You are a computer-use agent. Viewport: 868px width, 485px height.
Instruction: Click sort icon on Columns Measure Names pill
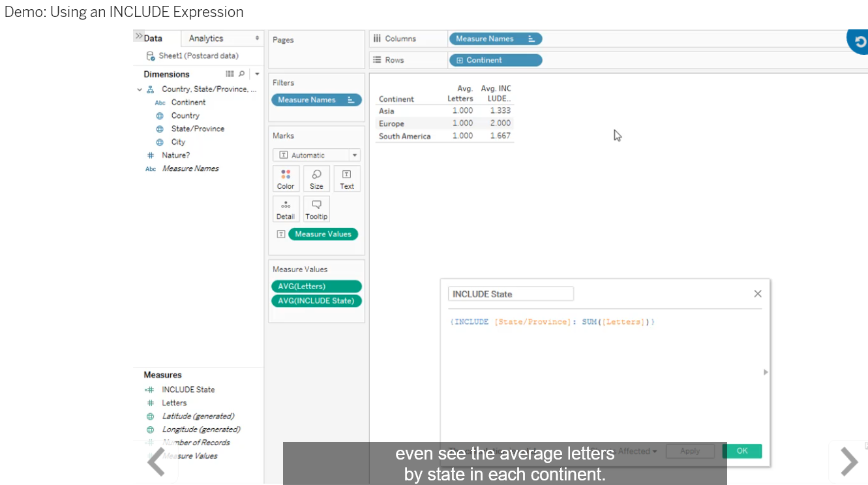pos(531,39)
